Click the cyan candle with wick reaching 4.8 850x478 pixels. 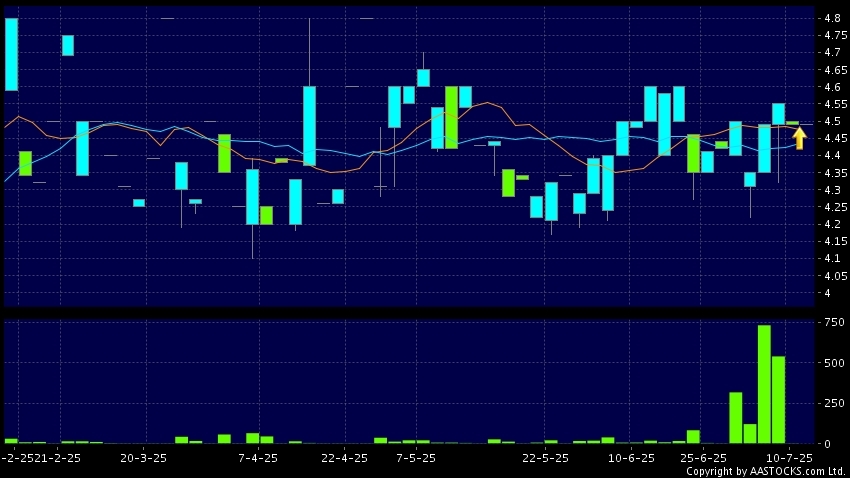310,126
